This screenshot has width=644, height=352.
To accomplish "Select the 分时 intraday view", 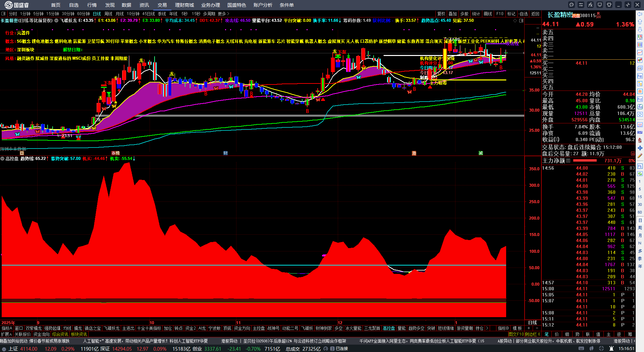I will [13, 14].
